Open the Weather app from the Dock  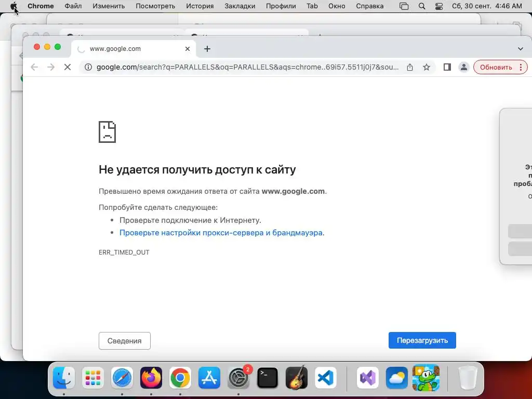(x=396, y=378)
